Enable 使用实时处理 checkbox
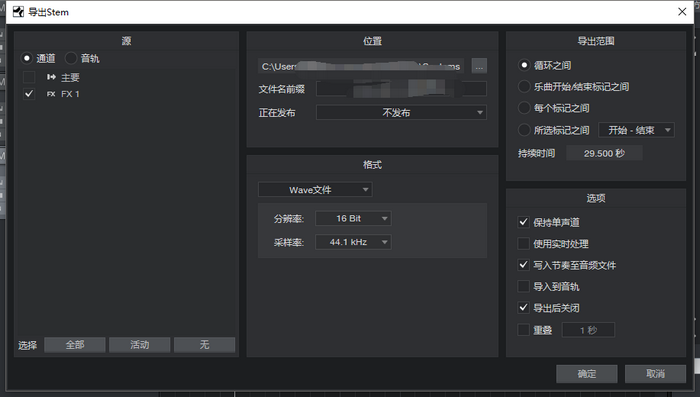The width and height of the screenshot is (700, 397). tap(523, 243)
